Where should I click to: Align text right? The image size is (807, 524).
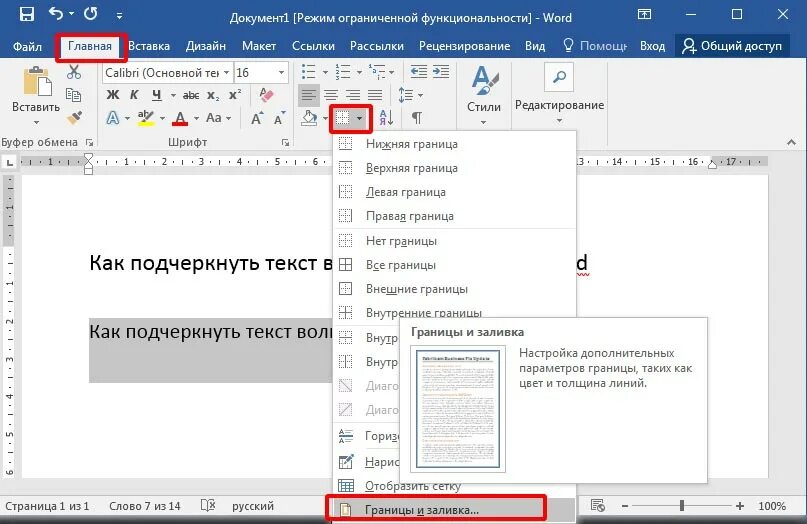pos(353,95)
